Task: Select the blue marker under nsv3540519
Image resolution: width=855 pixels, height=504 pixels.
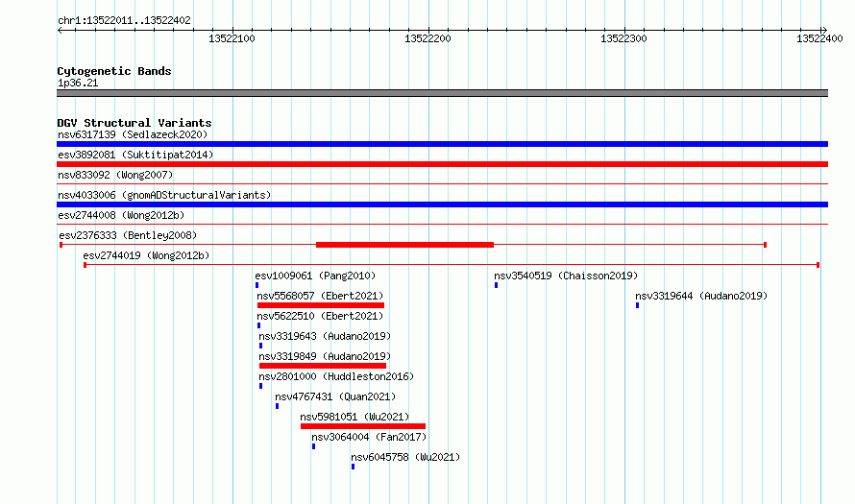Action: point(497,285)
